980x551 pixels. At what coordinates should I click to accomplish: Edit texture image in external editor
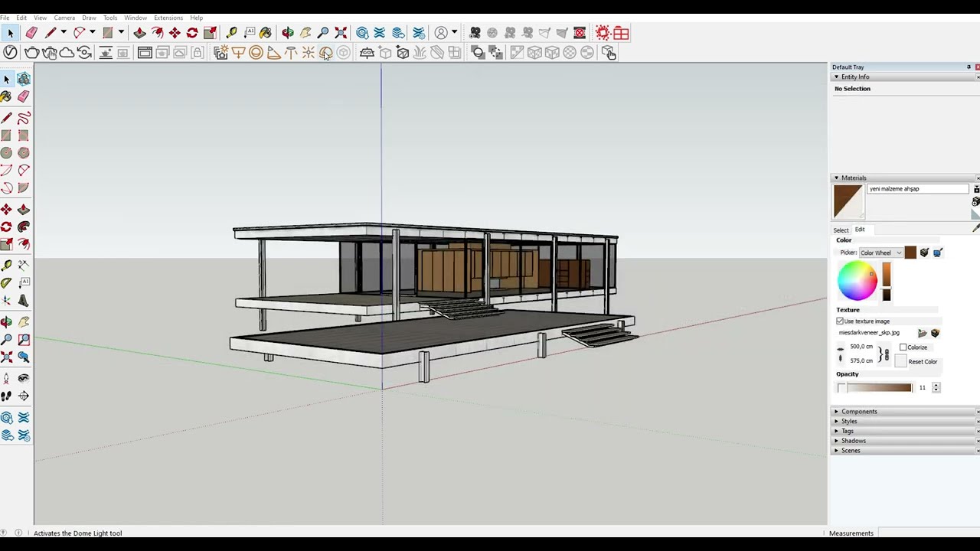[935, 334]
